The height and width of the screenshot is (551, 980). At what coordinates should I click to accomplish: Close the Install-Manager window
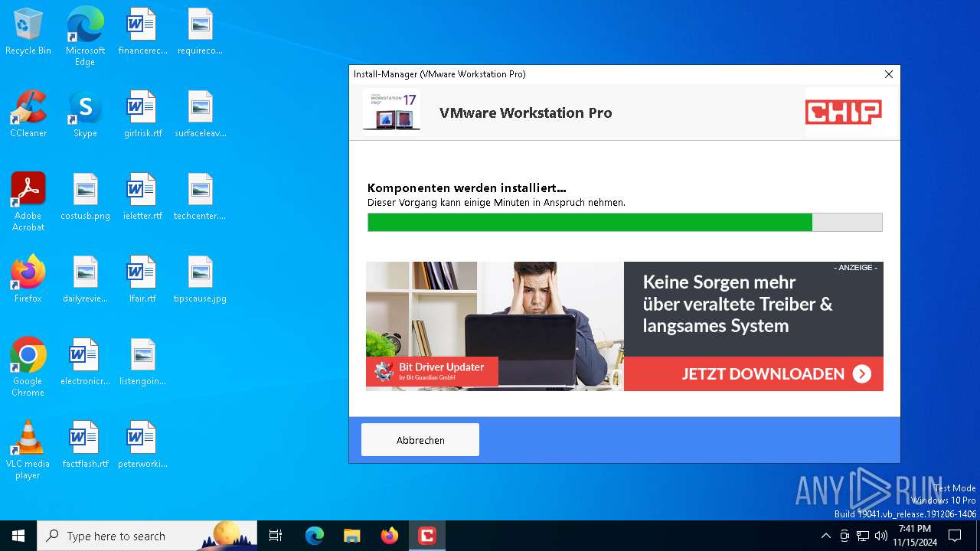tap(888, 74)
